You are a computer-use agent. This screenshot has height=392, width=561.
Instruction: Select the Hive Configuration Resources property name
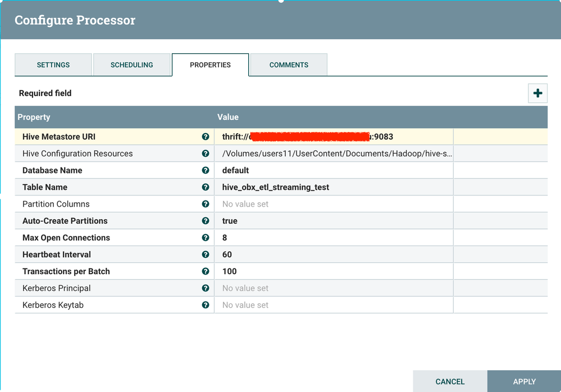pyautogui.click(x=77, y=153)
